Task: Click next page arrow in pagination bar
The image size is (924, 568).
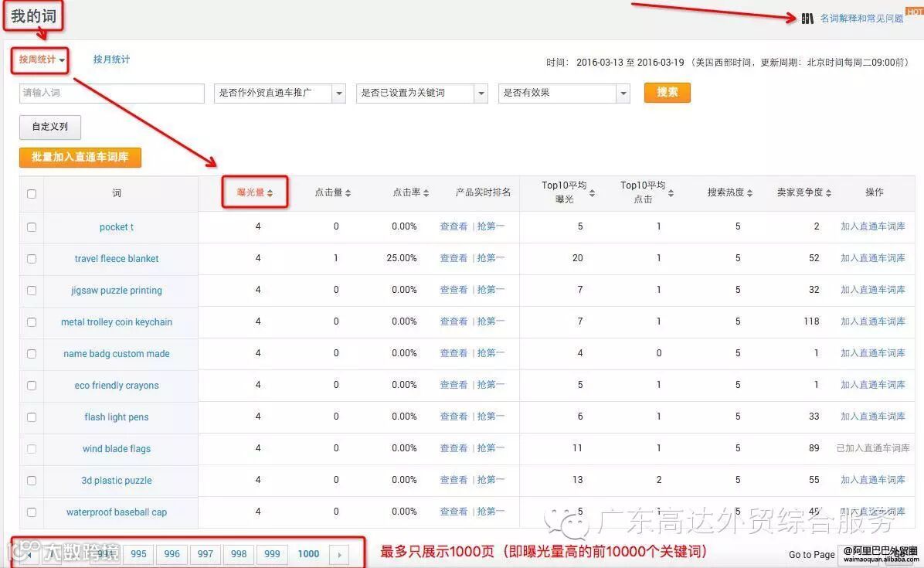Action: [340, 553]
